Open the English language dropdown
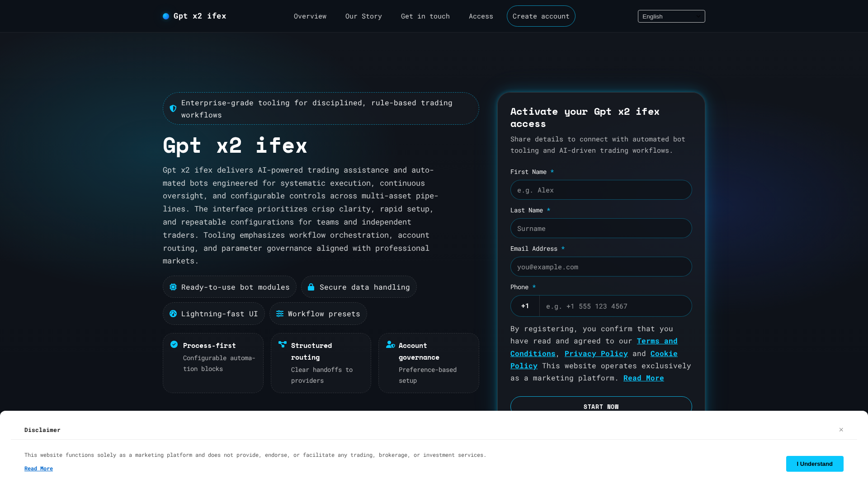This screenshot has width=868, height=488. pos(671,16)
